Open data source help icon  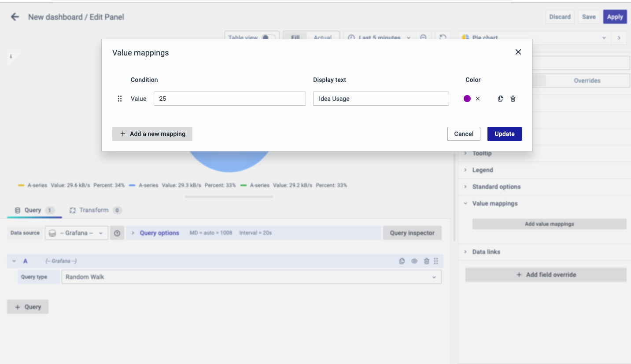coord(117,233)
